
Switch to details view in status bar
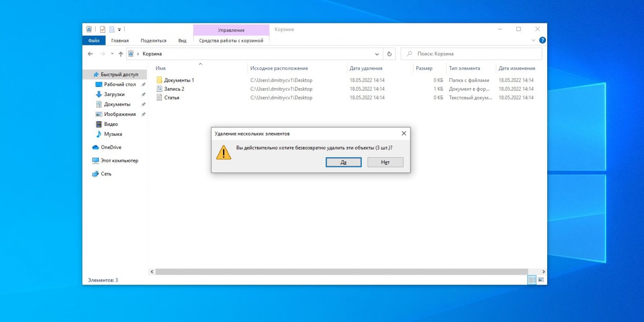532,280
